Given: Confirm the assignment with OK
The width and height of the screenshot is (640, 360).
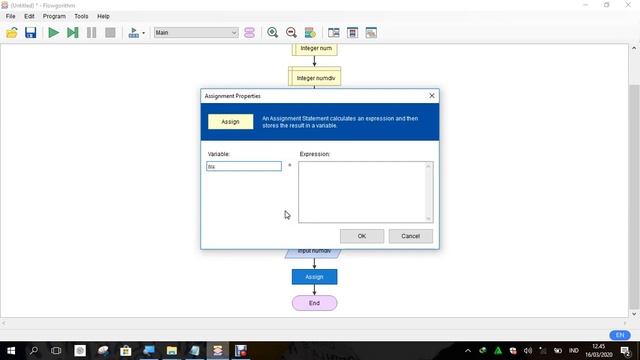Looking at the screenshot, I should coord(362,236).
